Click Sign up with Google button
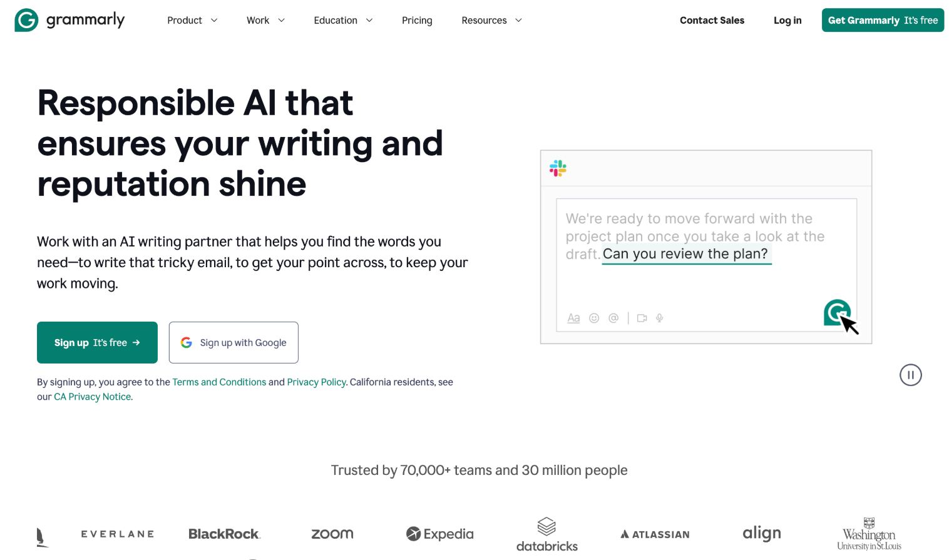Screen dimensions: 949x560 (x=233, y=342)
